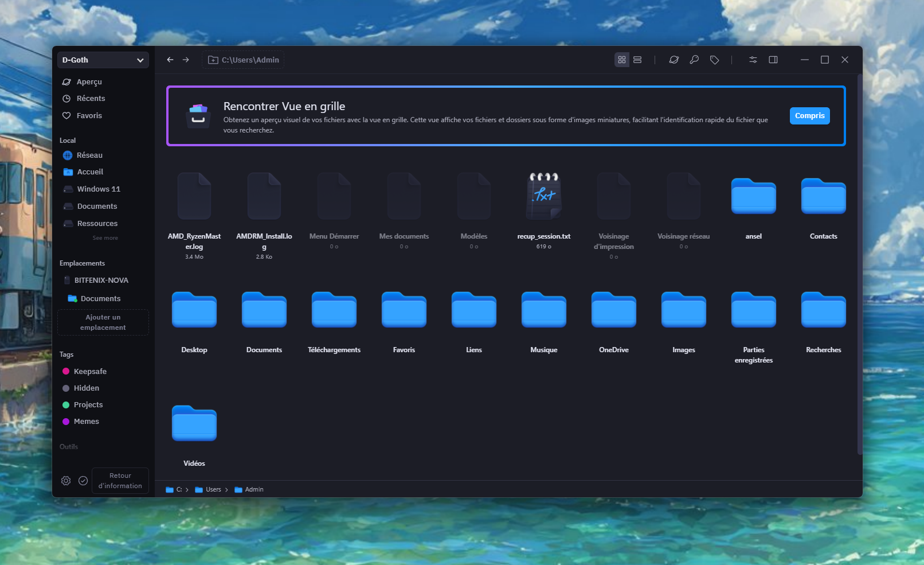This screenshot has width=924, height=565.
Task: Dismiss banner with Compris button
Action: 809,116
